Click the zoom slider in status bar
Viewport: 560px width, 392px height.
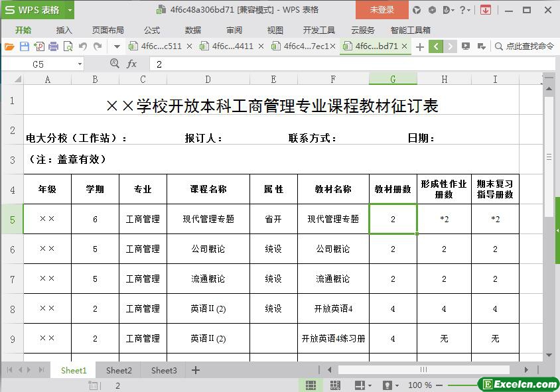coord(464,385)
